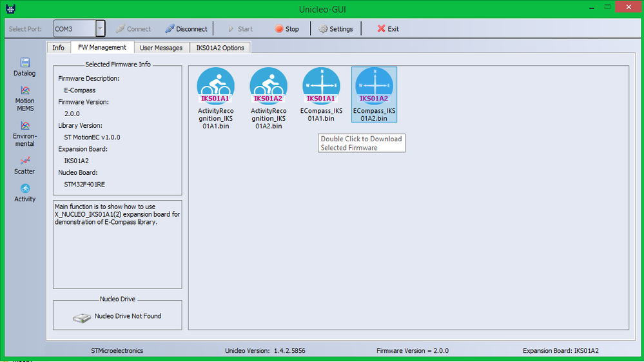
Task: Switch to the User Messages tab
Action: click(161, 48)
